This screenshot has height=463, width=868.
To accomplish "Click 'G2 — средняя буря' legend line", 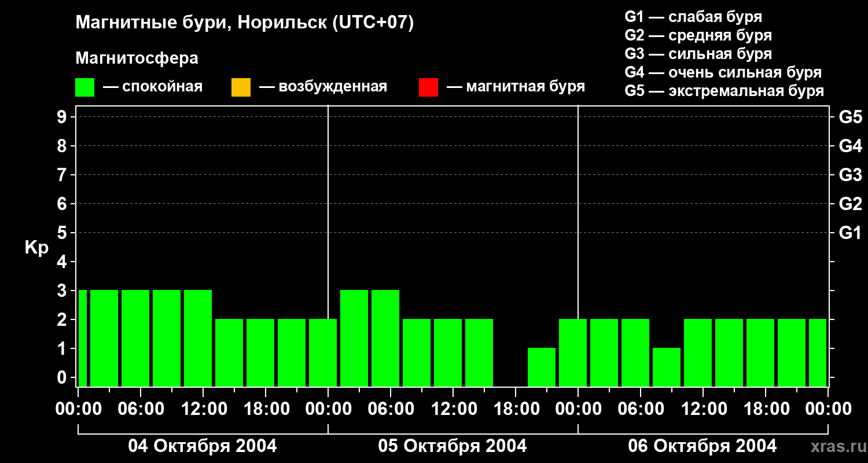I will [698, 35].
